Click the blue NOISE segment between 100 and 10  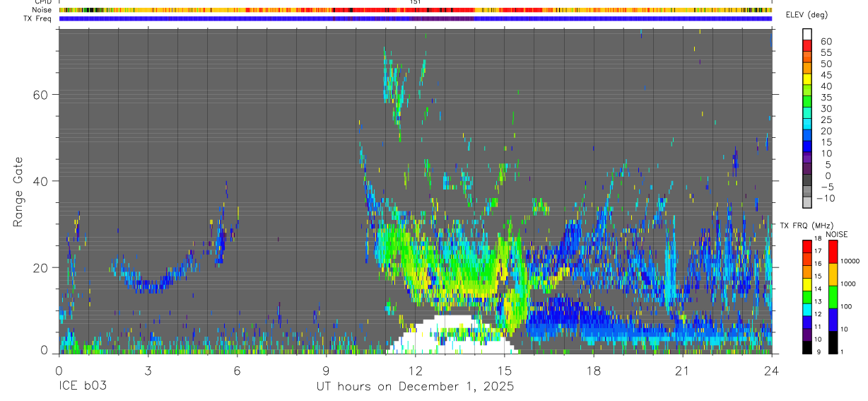(833, 320)
